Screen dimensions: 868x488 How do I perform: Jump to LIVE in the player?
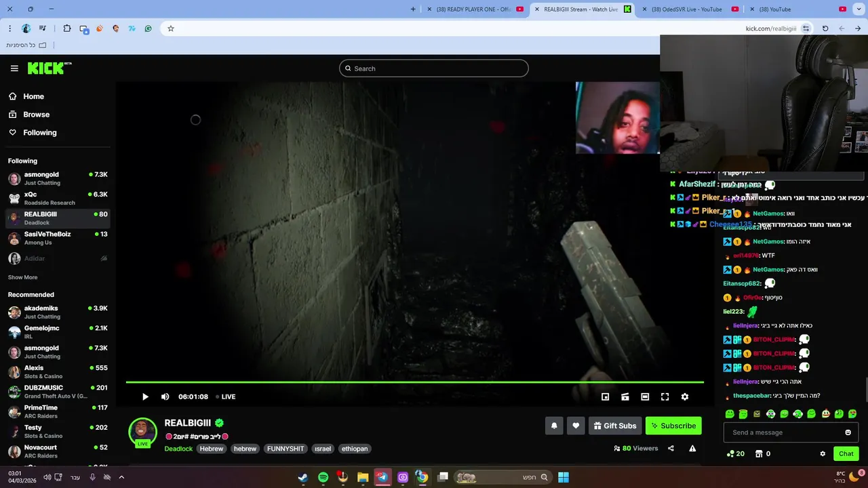coord(226,396)
